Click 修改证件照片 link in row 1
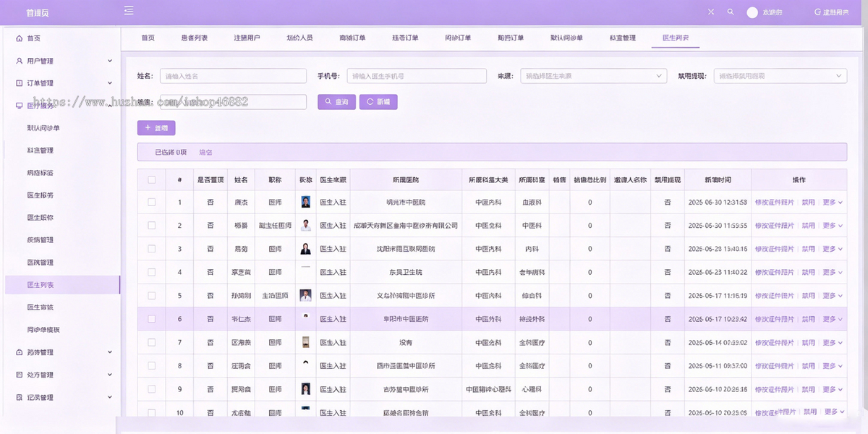The image size is (868, 434). click(774, 203)
